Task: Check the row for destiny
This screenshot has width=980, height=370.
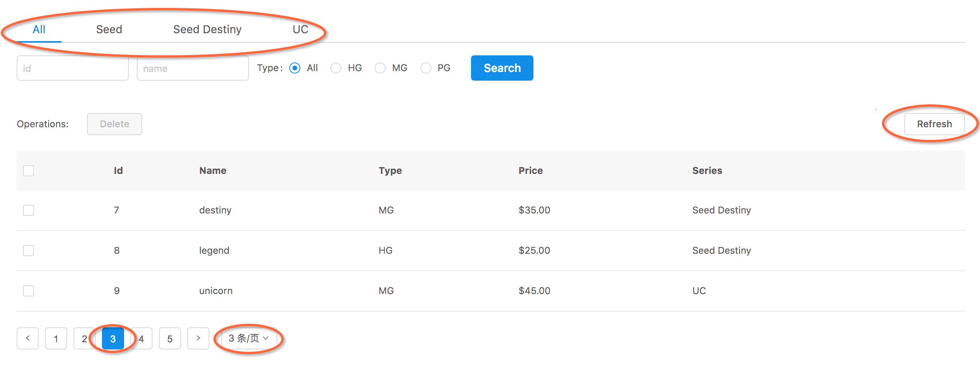Action: [28, 210]
